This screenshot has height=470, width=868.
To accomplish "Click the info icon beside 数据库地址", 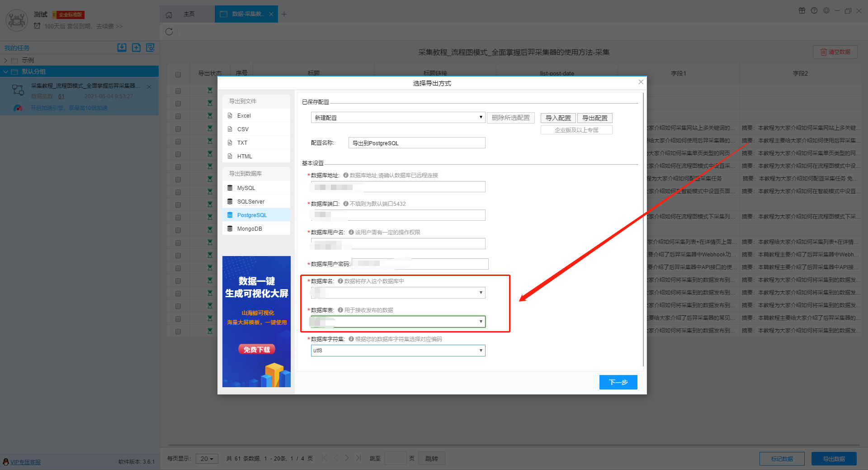I will point(346,176).
